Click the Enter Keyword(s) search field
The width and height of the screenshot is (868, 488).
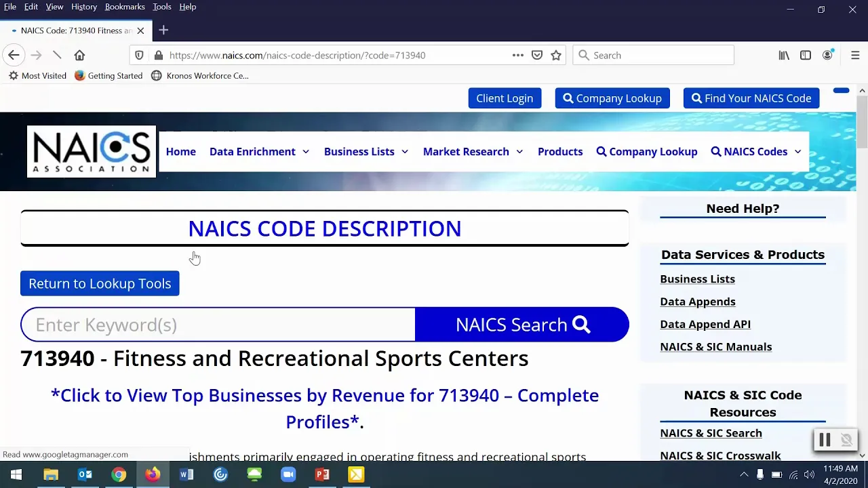point(218,325)
